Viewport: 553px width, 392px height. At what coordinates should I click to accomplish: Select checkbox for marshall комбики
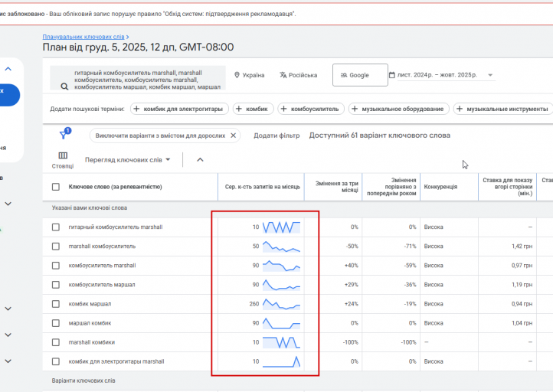[56, 342]
